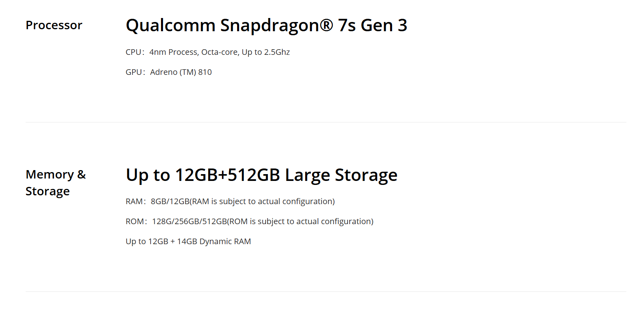
Task: Click the 128G/256GB/512GB ROM value
Action: (x=189, y=221)
